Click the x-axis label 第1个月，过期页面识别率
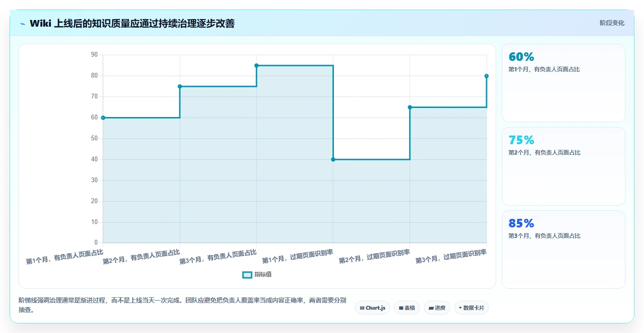 tap(298, 255)
